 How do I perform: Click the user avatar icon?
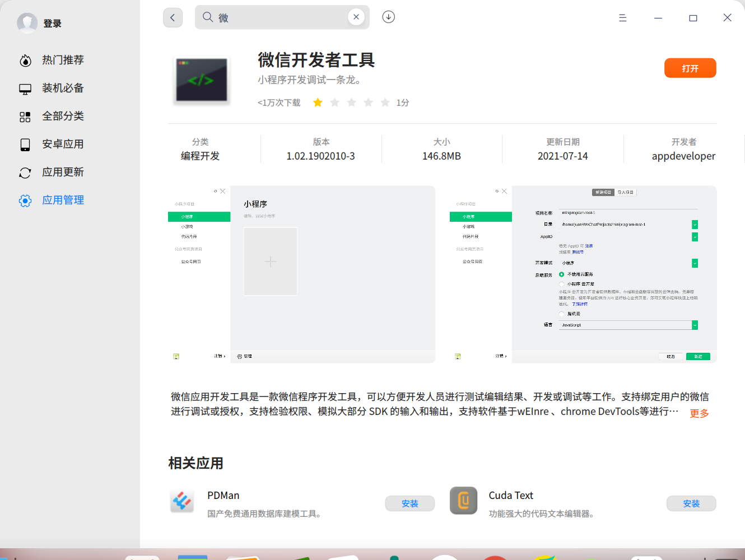tap(27, 23)
